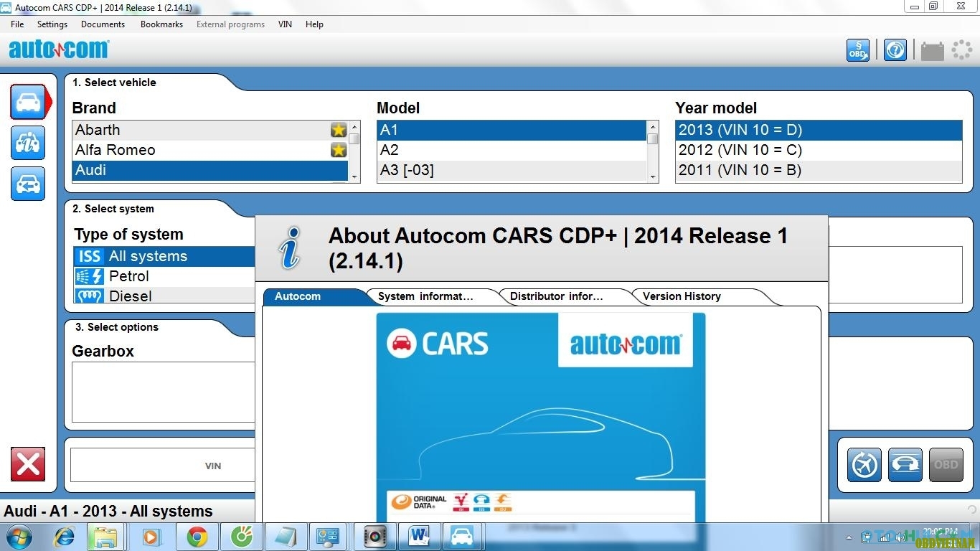980x551 pixels.
Task: Open the generic OBD launcher icon
Action: 858,50
